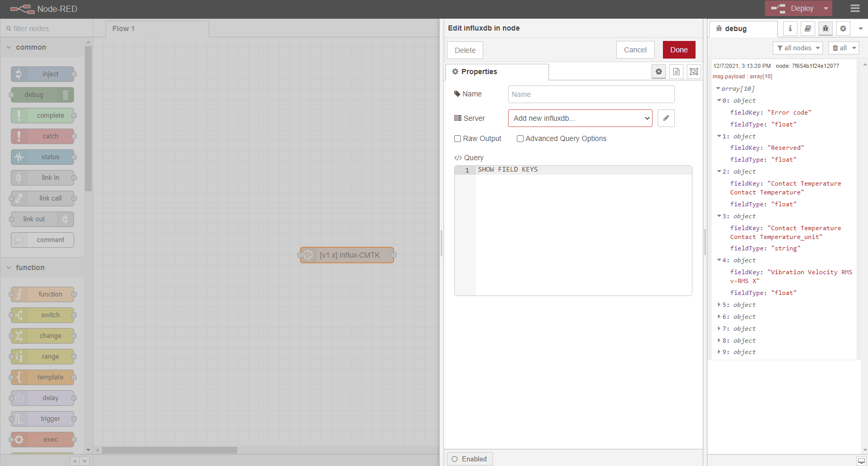Screen dimensions: 868x466
Task: Open the Server selection dropdown
Action: pos(580,118)
